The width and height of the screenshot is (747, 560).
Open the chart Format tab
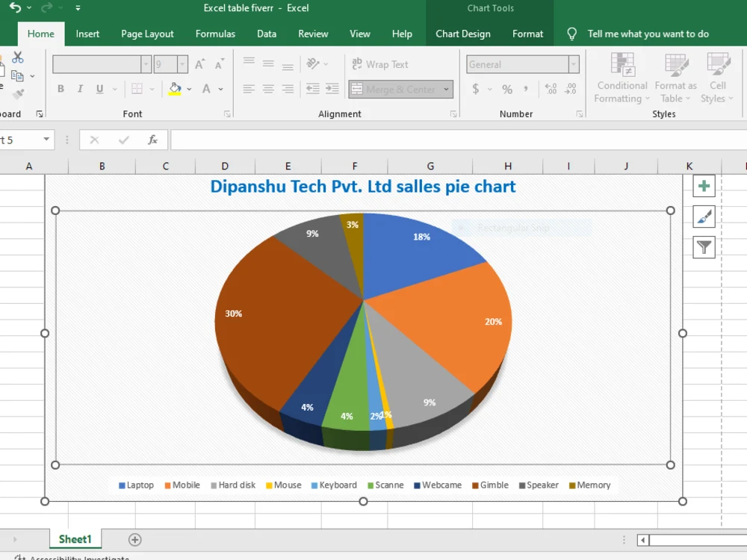click(x=527, y=34)
